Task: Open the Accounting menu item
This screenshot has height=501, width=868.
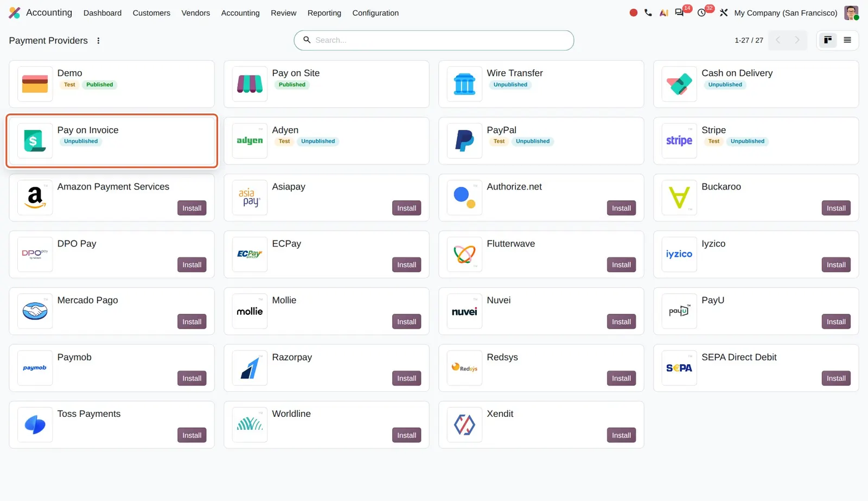Action: click(x=240, y=13)
